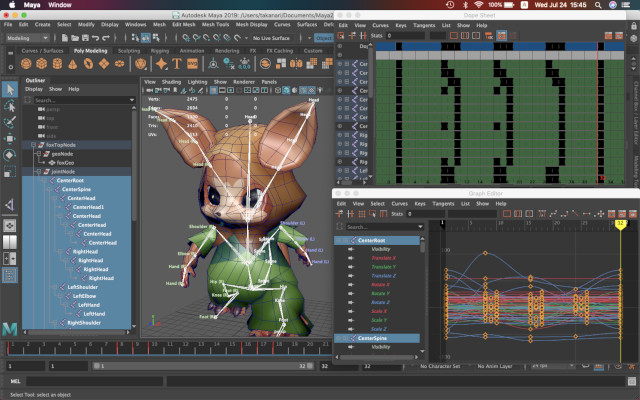The height and width of the screenshot is (400, 640).
Task: Click the SVG import shelf icon
Action: (x=192, y=64)
